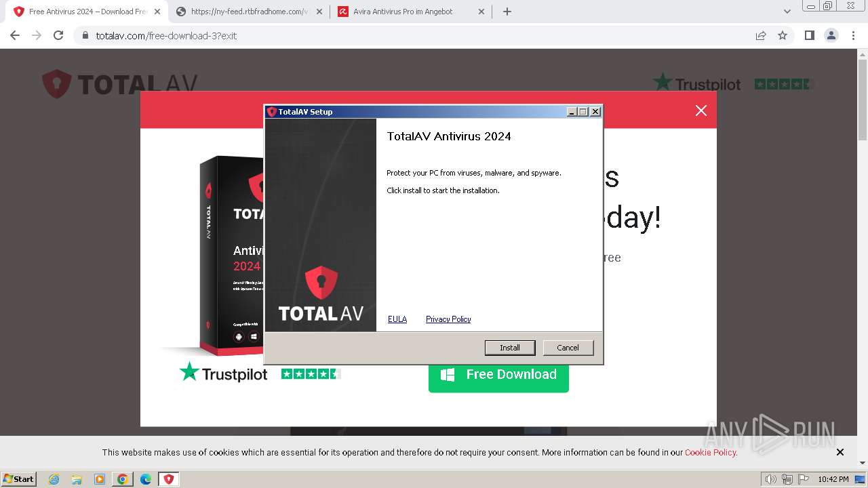Dismiss the cookie notice banner
The width and height of the screenshot is (868, 488).
click(x=840, y=452)
